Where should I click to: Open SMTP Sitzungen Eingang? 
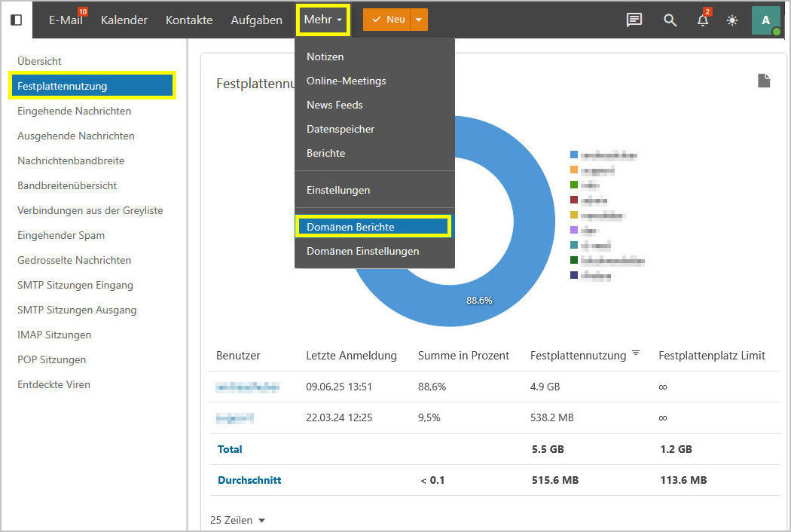[75, 285]
